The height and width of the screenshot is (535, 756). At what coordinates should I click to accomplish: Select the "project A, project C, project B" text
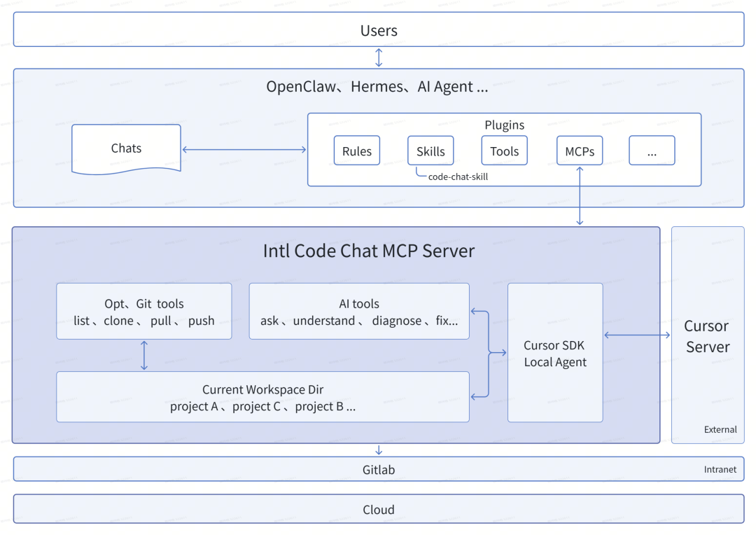(x=262, y=407)
